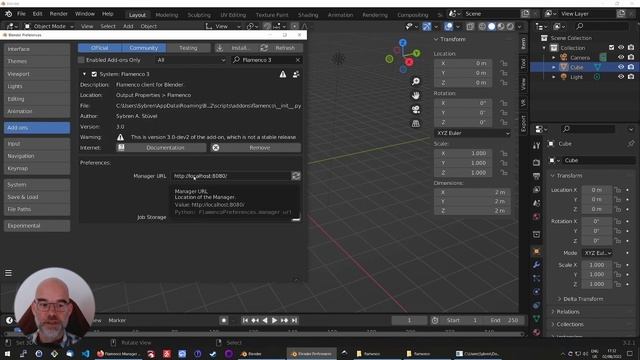Play animation forward
Image resolution: width=640 pixels, height=360 pixels.
point(274,320)
